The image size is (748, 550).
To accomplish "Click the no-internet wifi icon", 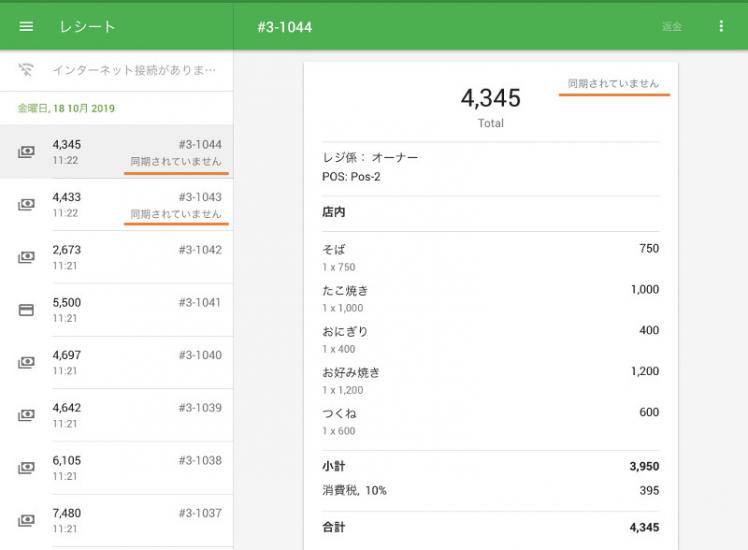I will pos(26,70).
